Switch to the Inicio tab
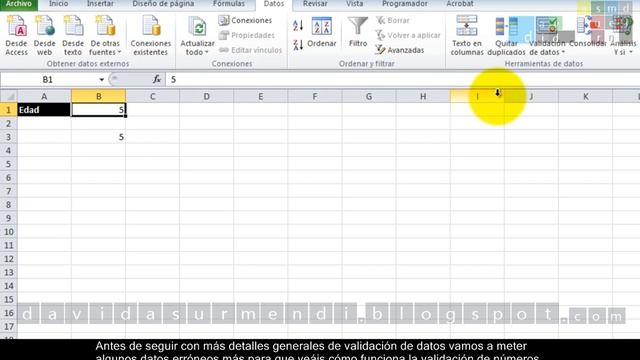Screen dimensions: 640x360 pos(59,4)
